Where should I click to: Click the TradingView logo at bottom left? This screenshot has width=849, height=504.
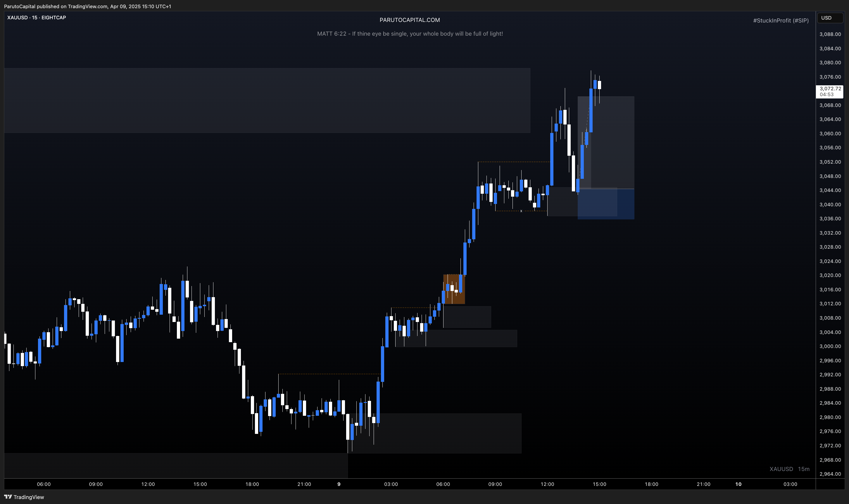coord(24,497)
